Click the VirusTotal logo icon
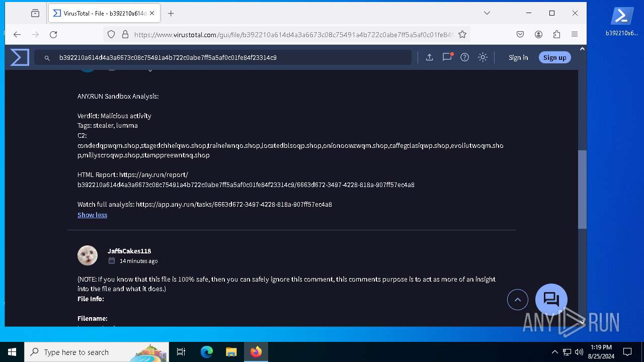 (20, 57)
